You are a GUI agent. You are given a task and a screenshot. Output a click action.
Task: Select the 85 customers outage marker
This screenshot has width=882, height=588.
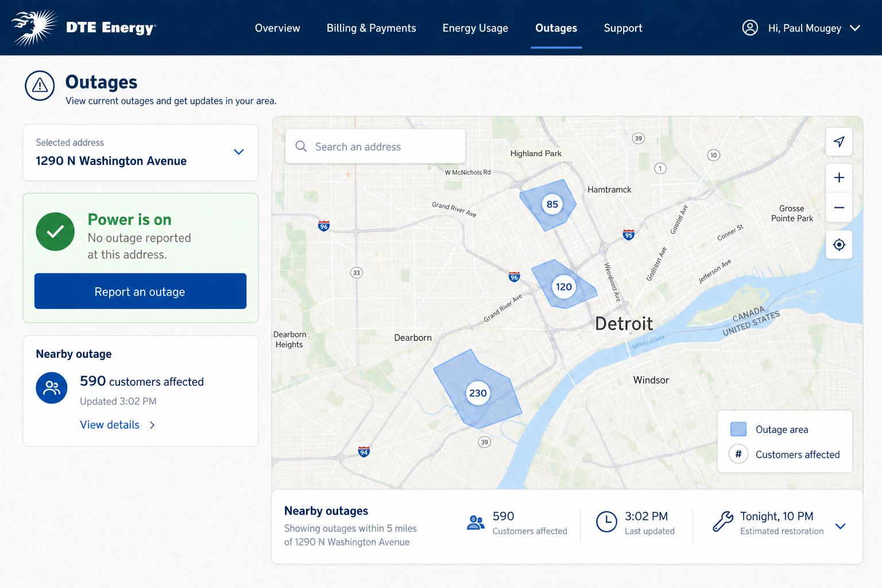click(x=552, y=204)
